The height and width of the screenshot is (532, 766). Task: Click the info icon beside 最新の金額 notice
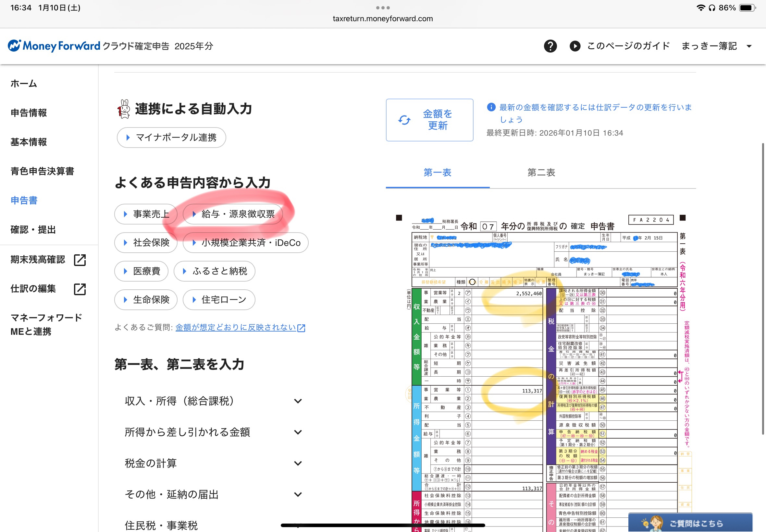pos(491,107)
